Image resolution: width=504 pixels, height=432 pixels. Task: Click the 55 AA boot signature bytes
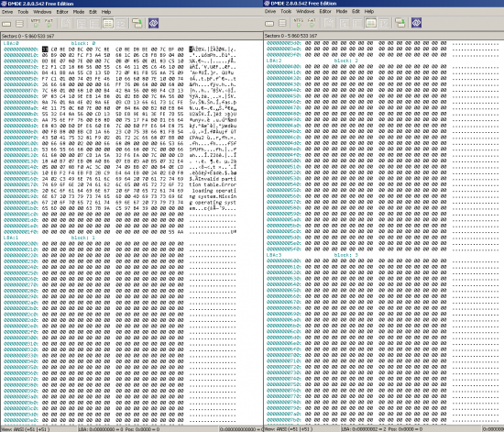pos(176,232)
